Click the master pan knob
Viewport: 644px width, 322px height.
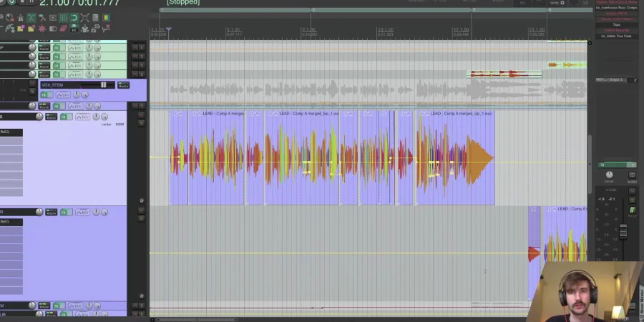[610, 175]
